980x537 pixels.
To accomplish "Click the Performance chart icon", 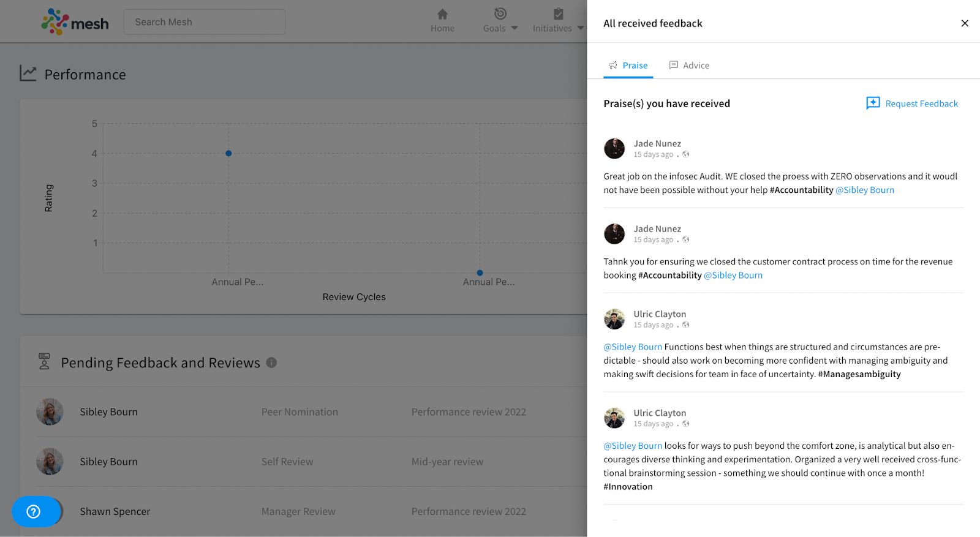I will click(28, 73).
